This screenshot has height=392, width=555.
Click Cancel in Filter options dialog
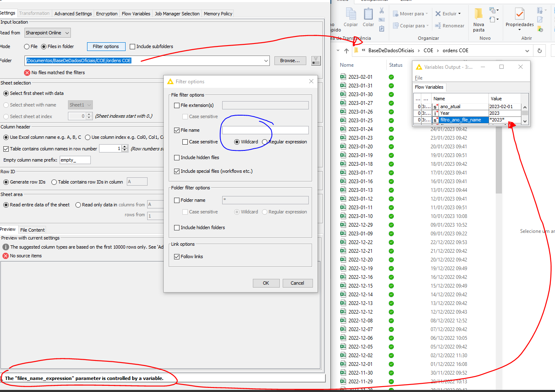pos(297,283)
